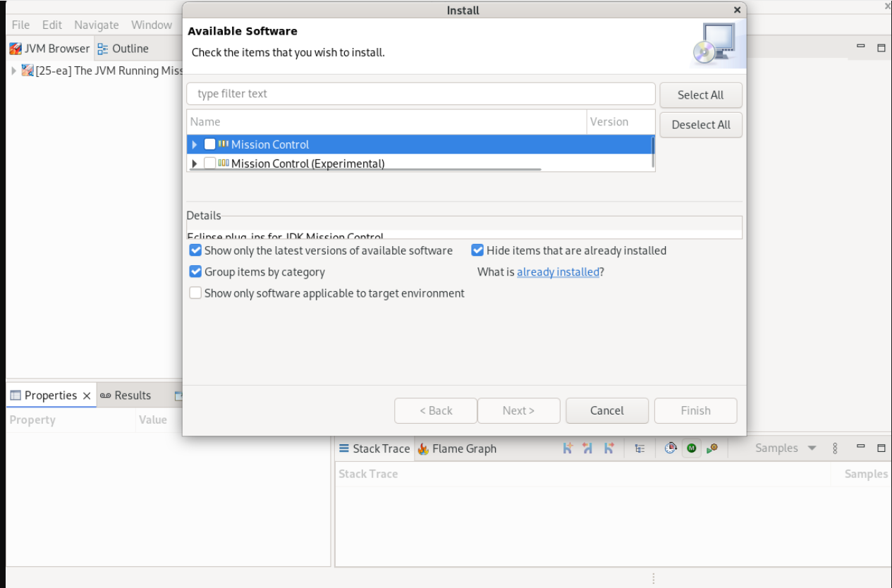
Task: Click the tree view icon in Stack Trace toolbar
Action: [640, 448]
